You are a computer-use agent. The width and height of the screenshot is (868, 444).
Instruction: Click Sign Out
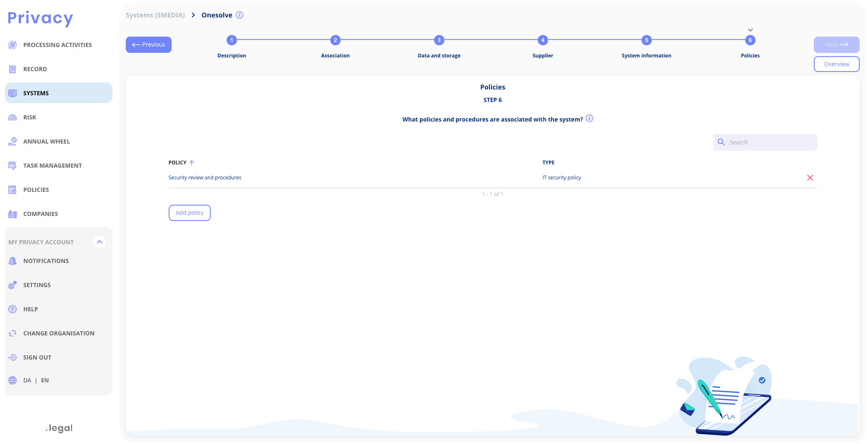[x=59, y=357]
